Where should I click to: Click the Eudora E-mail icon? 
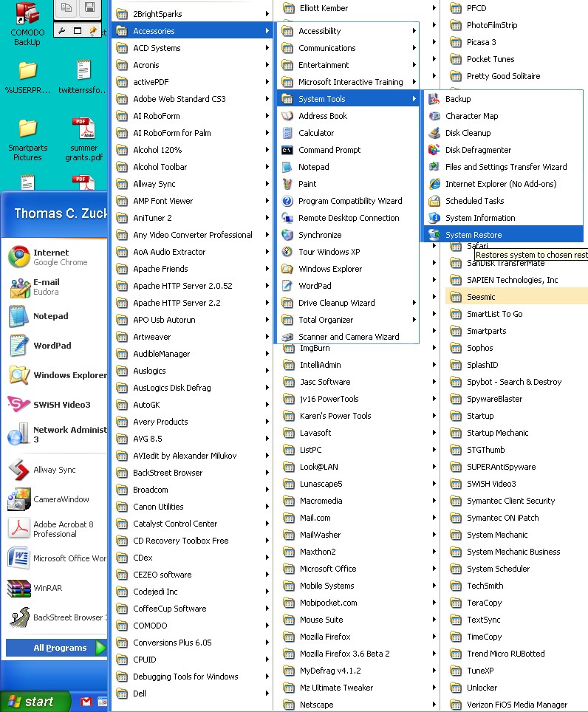[18, 287]
